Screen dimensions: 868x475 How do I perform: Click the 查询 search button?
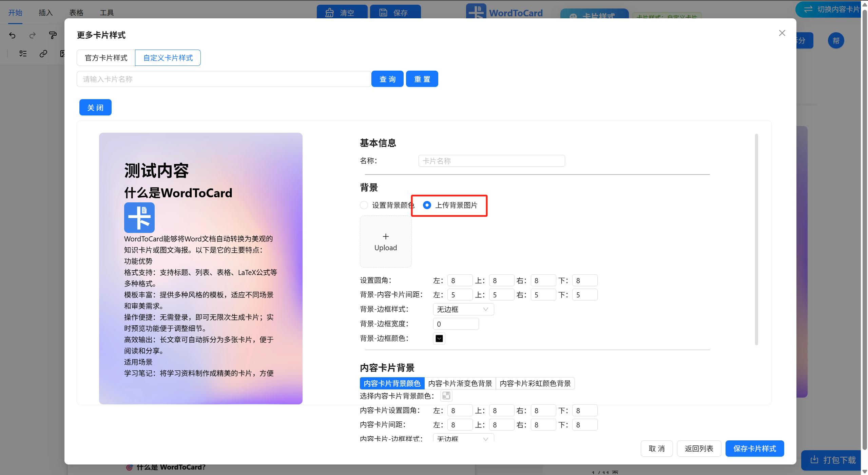[387, 79]
